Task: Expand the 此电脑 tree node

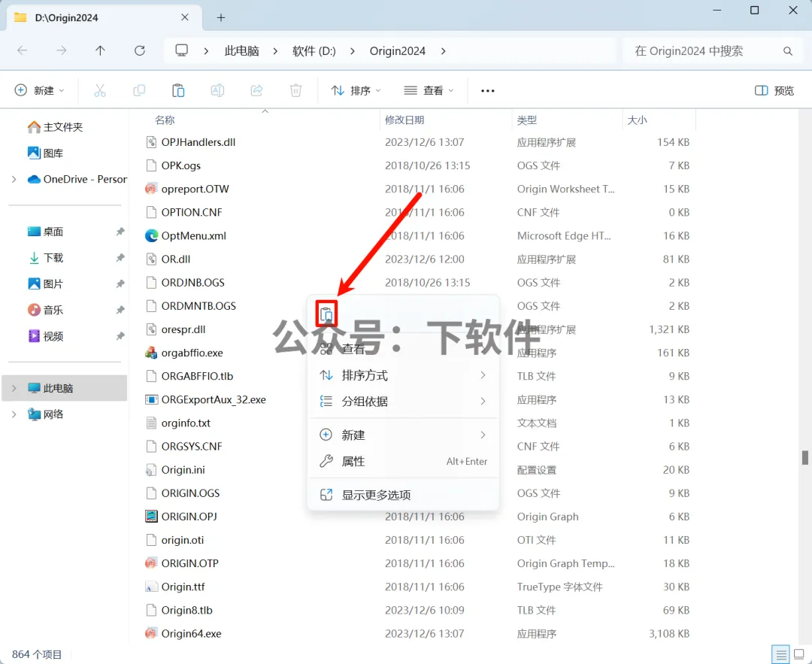Action: point(14,388)
